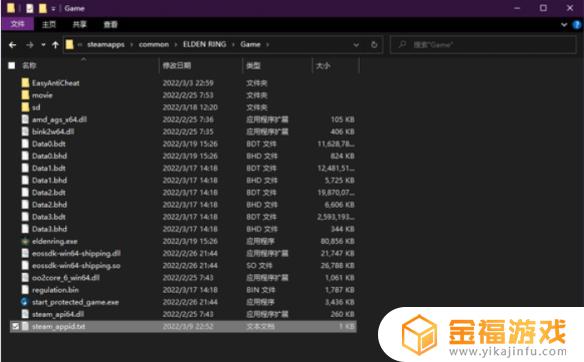Open the 查看 ribbon tab
584x362 pixels.
(110, 25)
